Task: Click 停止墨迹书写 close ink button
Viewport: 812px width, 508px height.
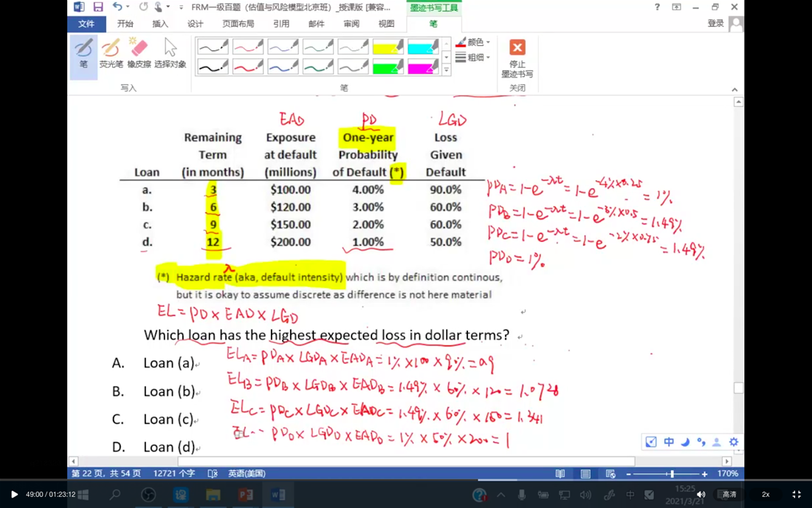Action: tap(517, 58)
